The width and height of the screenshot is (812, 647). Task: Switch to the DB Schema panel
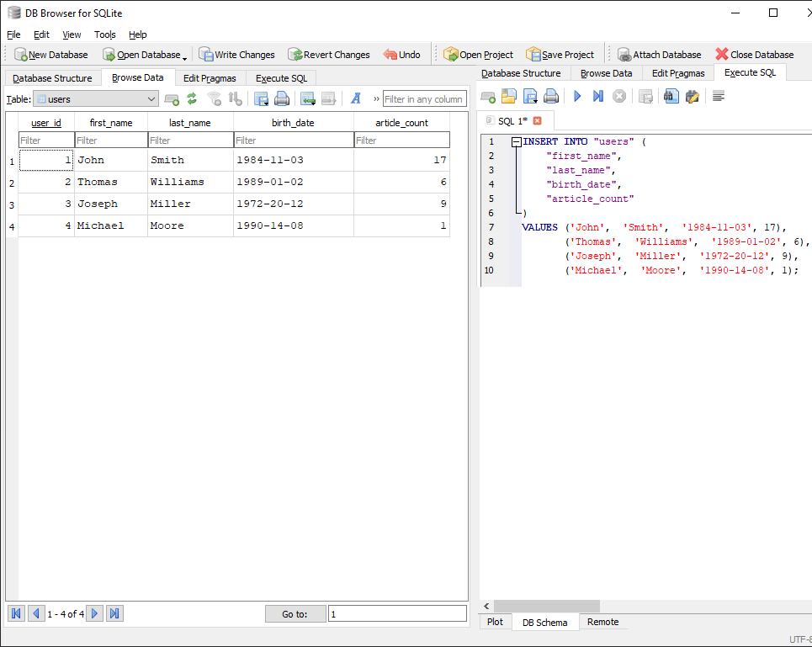pyautogui.click(x=544, y=622)
